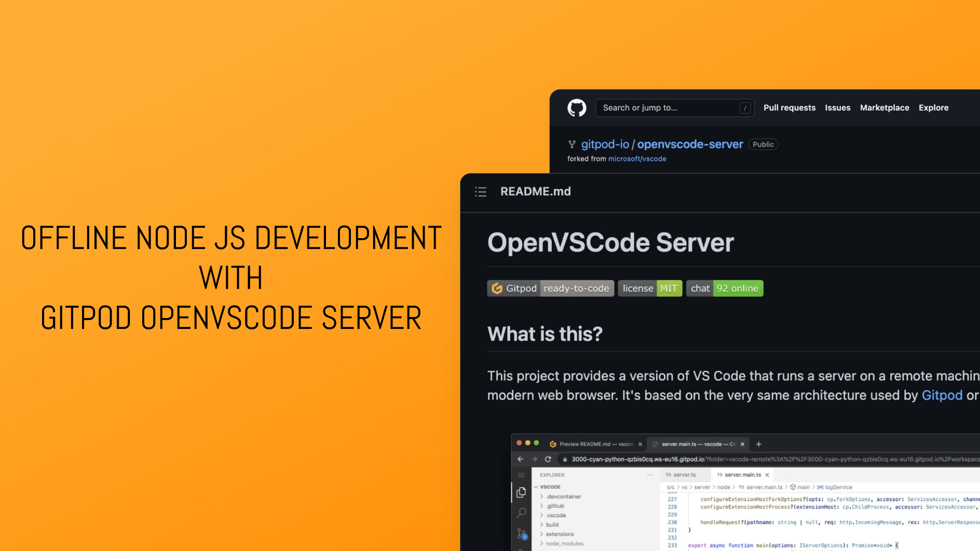Click the GitHub octocat logo
Viewport: 980px width, 551px height.
point(576,108)
